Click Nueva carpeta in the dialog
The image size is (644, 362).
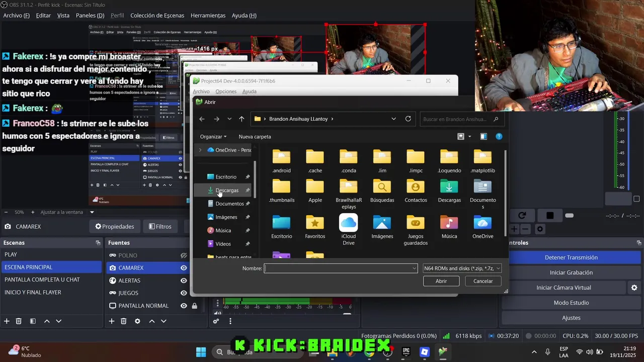(255, 136)
